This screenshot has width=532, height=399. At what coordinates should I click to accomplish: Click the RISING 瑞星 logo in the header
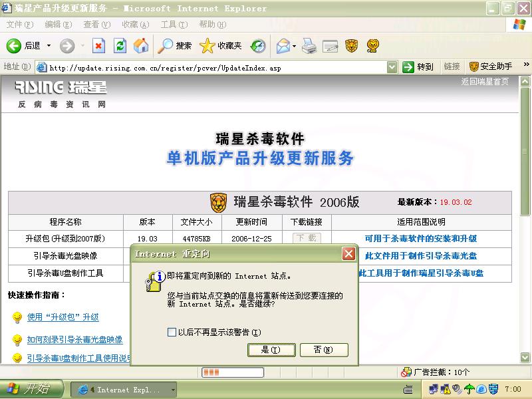tap(61, 88)
